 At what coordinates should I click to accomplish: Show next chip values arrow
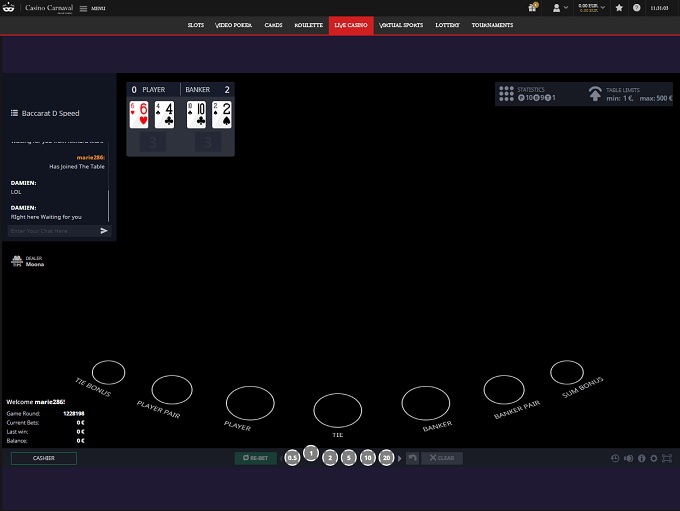pos(400,458)
